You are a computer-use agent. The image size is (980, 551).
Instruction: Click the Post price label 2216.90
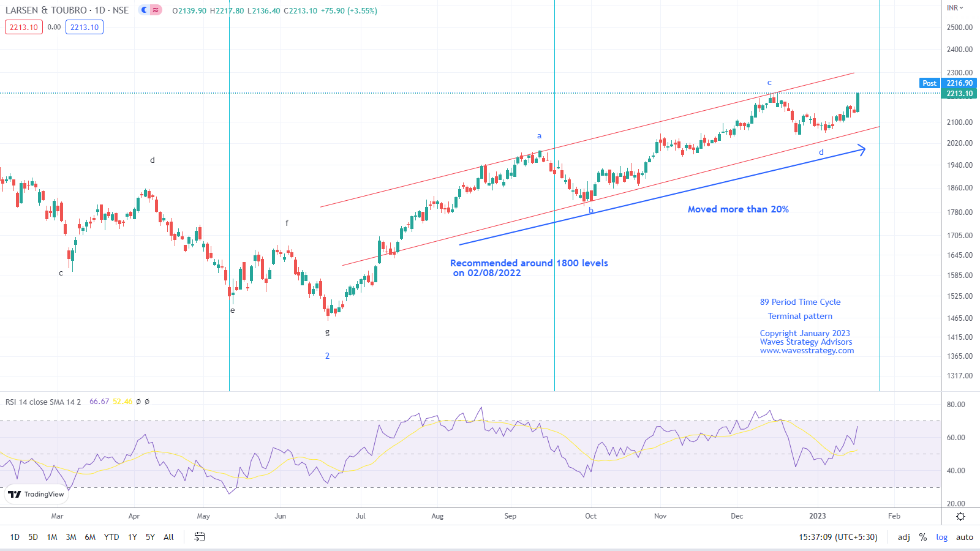point(948,83)
